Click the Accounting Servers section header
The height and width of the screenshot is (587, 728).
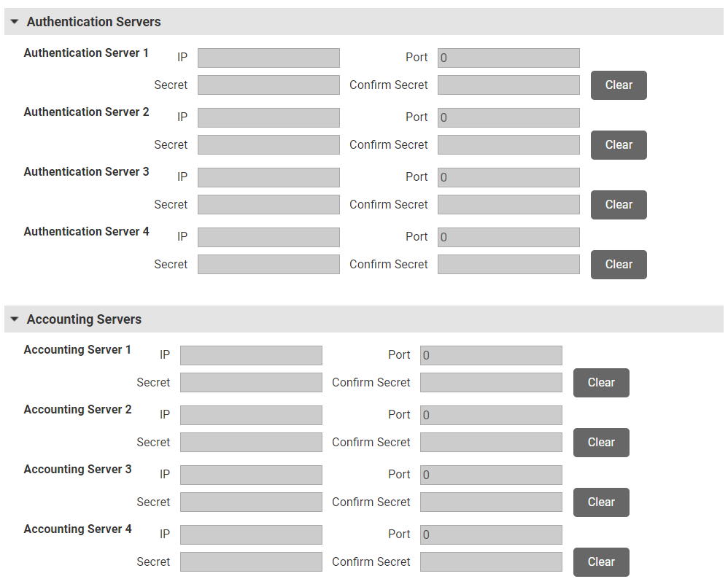(x=83, y=319)
